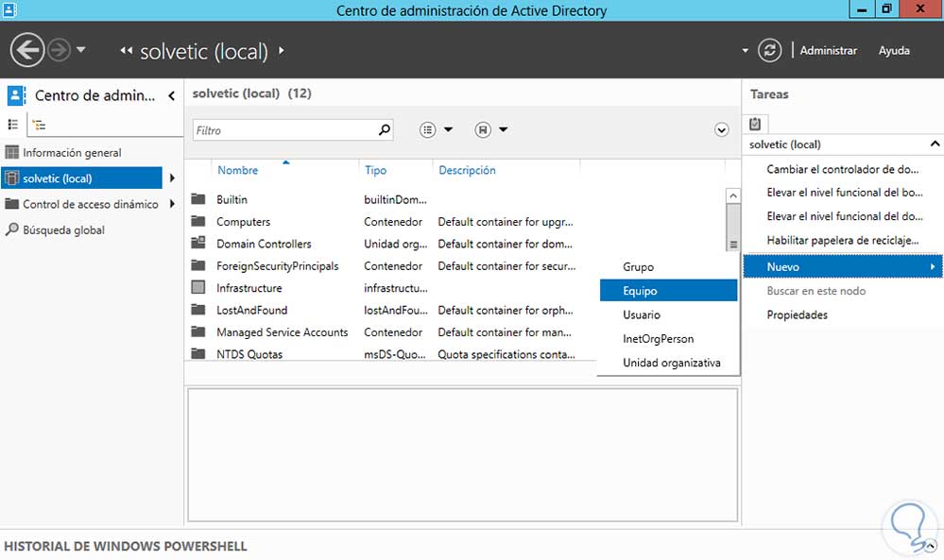The width and height of the screenshot is (944, 560).
Task: Switch navigation pane to tree view
Action: coord(38,124)
